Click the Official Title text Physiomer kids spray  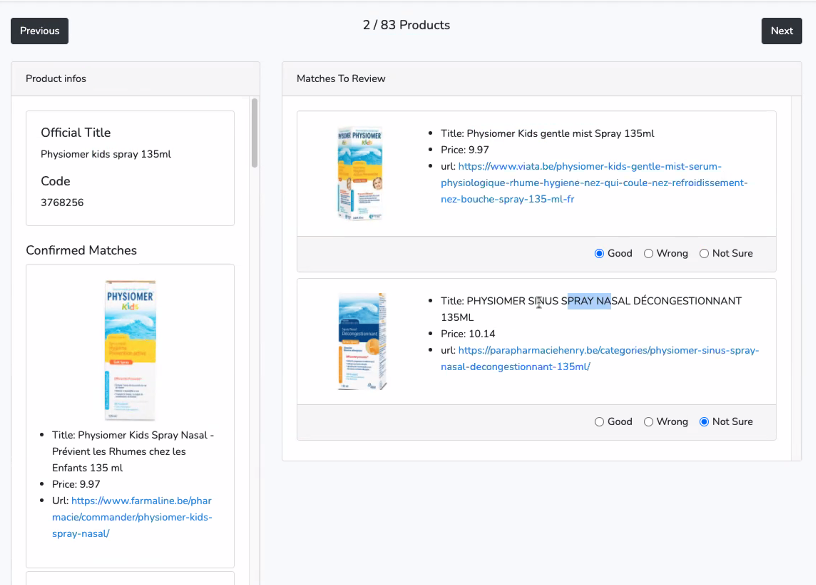pyautogui.click(x=106, y=154)
